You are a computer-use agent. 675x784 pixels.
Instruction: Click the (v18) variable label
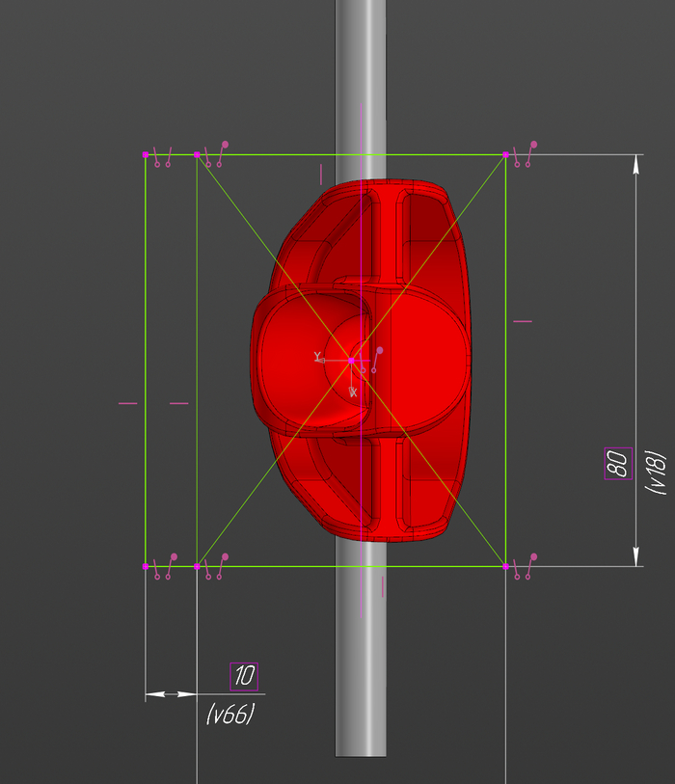pyautogui.click(x=658, y=473)
